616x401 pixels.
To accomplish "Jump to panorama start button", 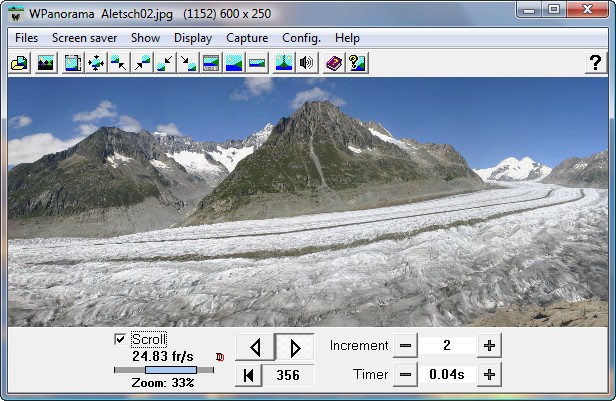I will tap(248, 375).
